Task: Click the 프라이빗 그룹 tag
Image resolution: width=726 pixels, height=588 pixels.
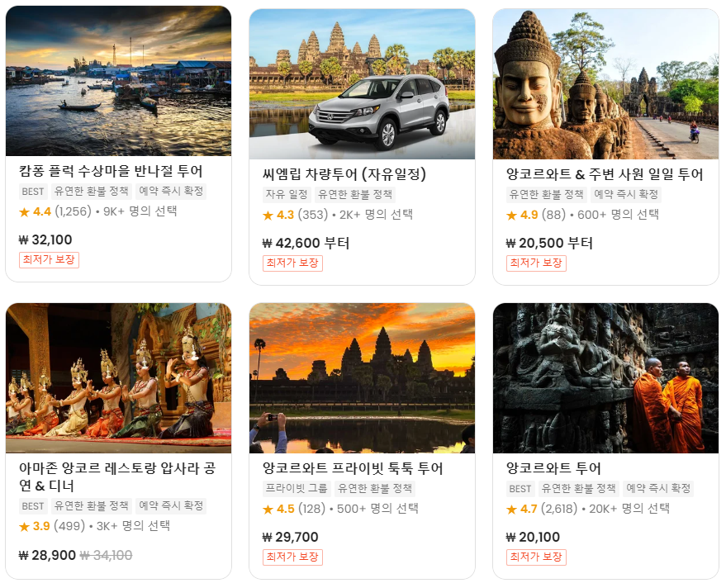Action: click(297, 488)
